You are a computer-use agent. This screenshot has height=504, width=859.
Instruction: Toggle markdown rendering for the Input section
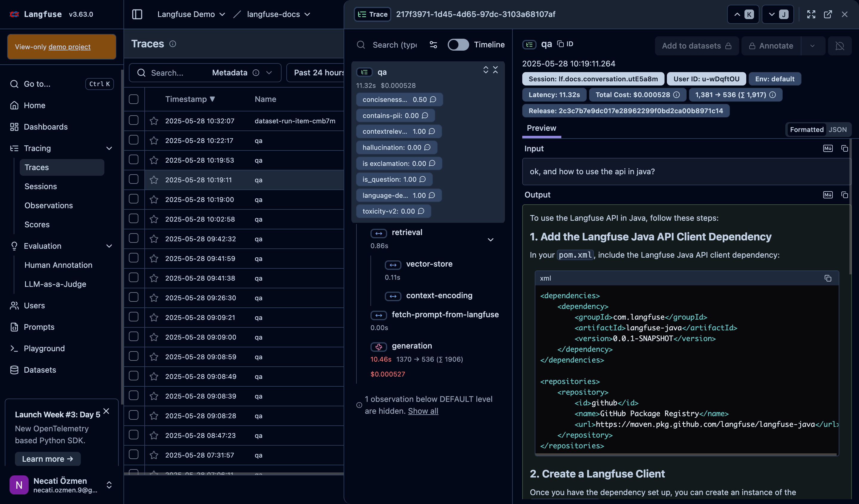(x=828, y=148)
